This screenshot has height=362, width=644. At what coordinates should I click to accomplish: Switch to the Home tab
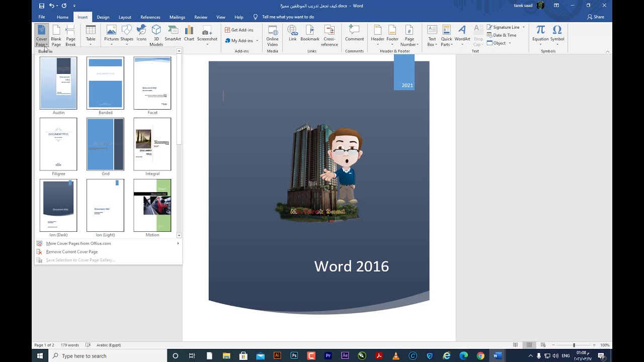(62, 17)
